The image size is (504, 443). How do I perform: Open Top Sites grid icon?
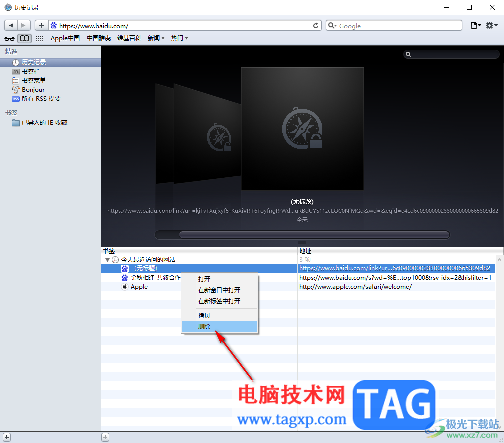(39, 38)
